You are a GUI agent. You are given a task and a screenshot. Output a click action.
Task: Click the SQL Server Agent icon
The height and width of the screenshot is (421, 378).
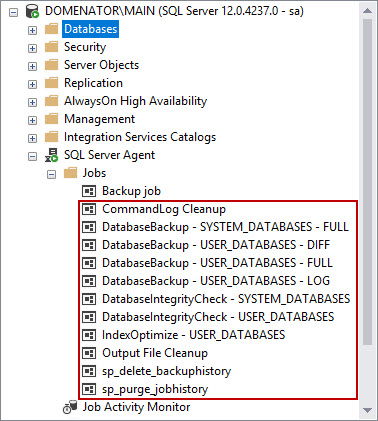(x=51, y=155)
